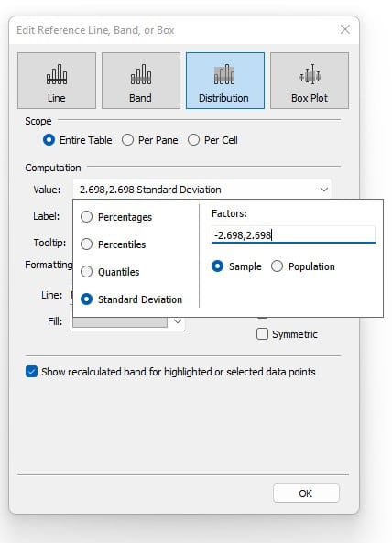Select the Percentiles option
This screenshot has width=392, height=543.
[86, 244]
